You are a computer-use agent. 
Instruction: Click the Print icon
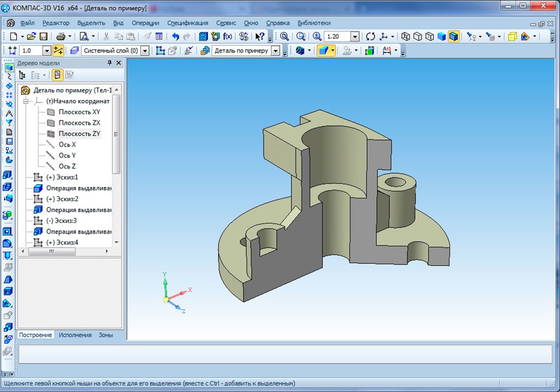[x=61, y=37]
